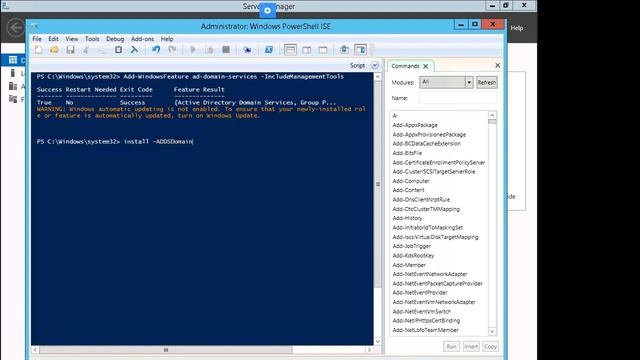Click the Run Script play icon
This screenshot has width=640, height=360.
(193, 50)
